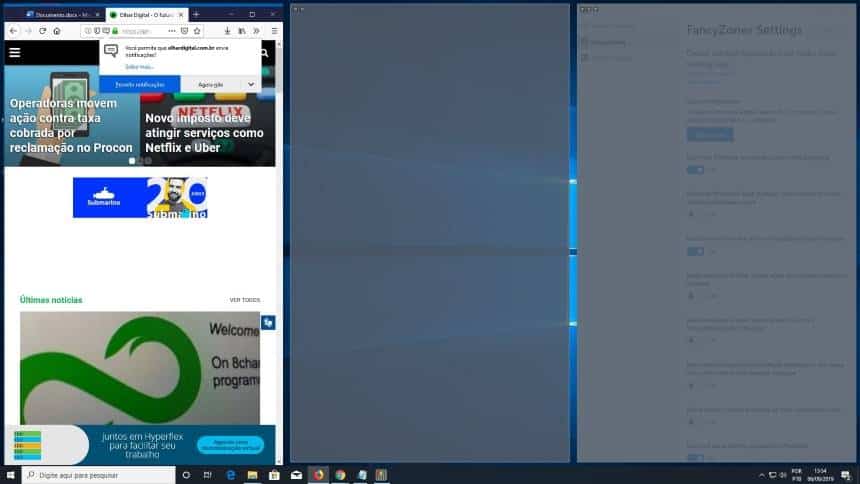Open Cortana circle on taskbar
The width and height of the screenshot is (860, 484).
(186, 475)
